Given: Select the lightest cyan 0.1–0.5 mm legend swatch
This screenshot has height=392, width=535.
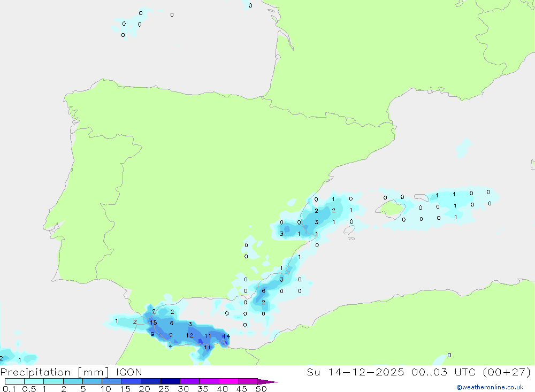Looking at the screenshot, I should point(14,381).
